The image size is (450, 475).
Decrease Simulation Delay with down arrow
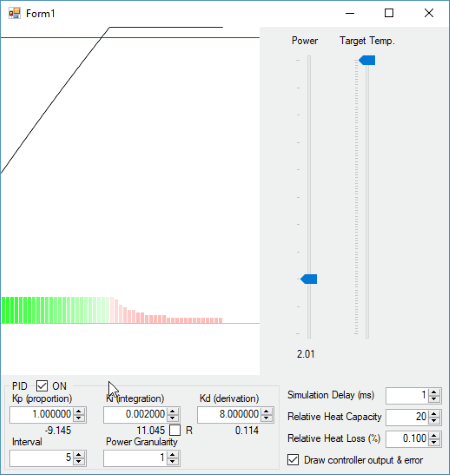434,399
